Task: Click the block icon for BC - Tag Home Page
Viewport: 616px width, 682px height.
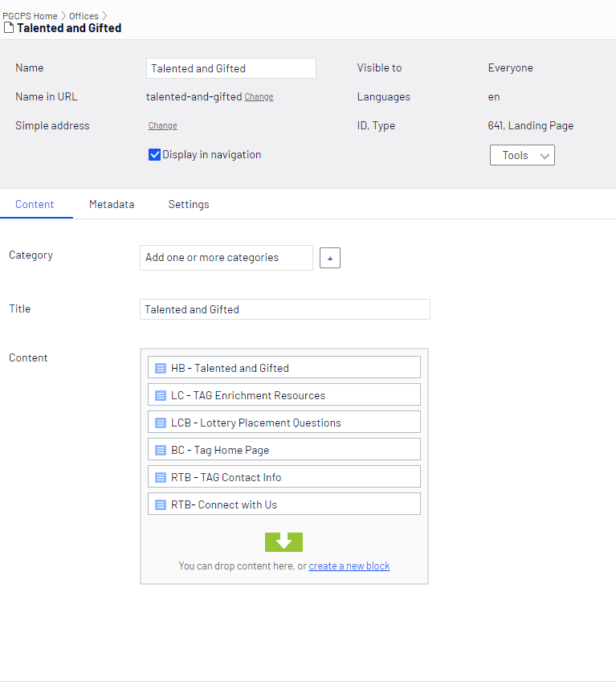Action: [x=160, y=450]
